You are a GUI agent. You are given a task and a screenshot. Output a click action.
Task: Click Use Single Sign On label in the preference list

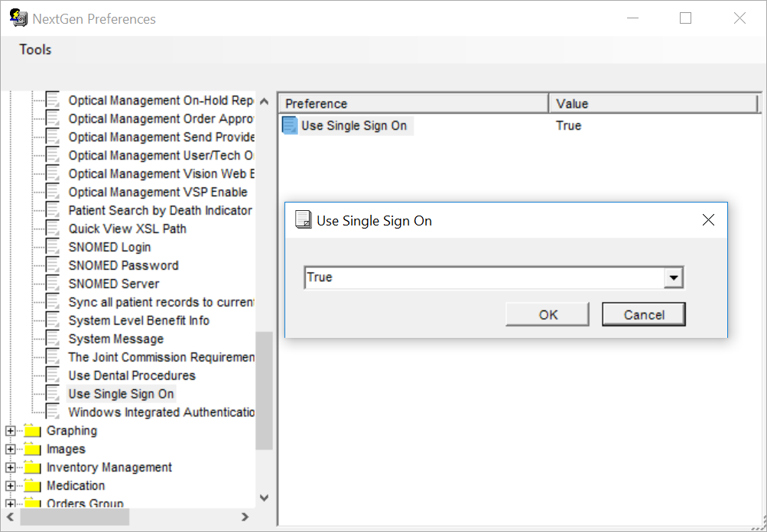[353, 125]
